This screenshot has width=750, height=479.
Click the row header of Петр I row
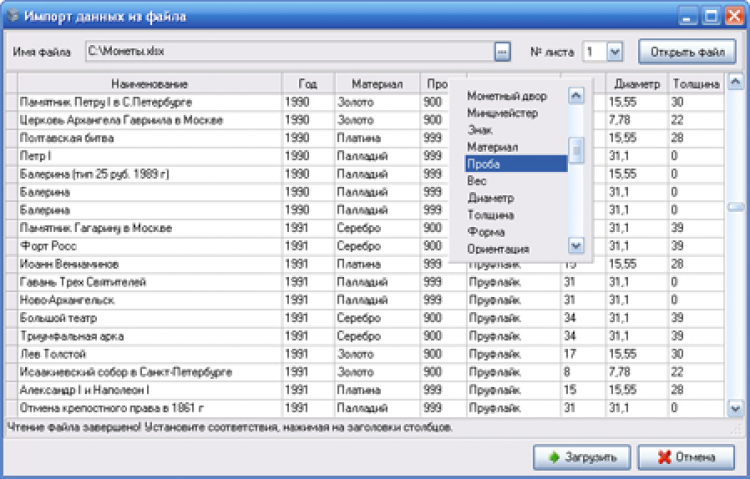coord(11,156)
